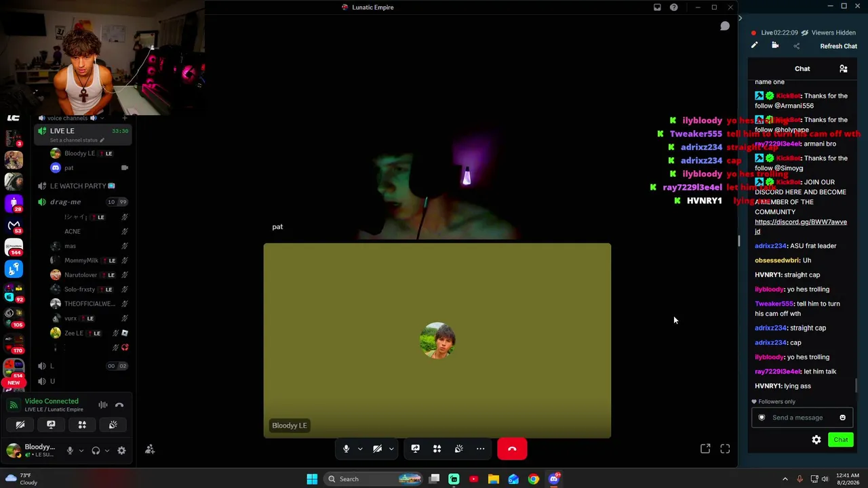Click the Bloodyy LE avatar tile
Viewport: 868px width, 488px height.
point(437,340)
